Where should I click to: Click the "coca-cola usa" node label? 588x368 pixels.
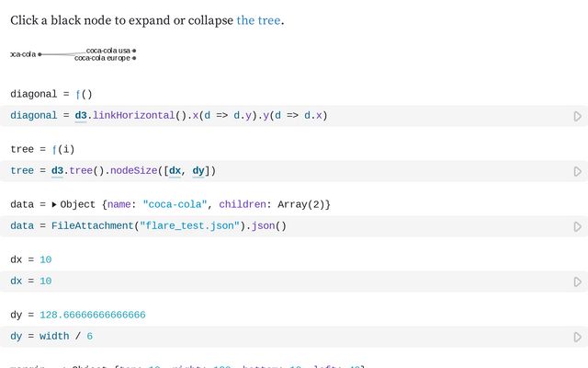[107, 51]
